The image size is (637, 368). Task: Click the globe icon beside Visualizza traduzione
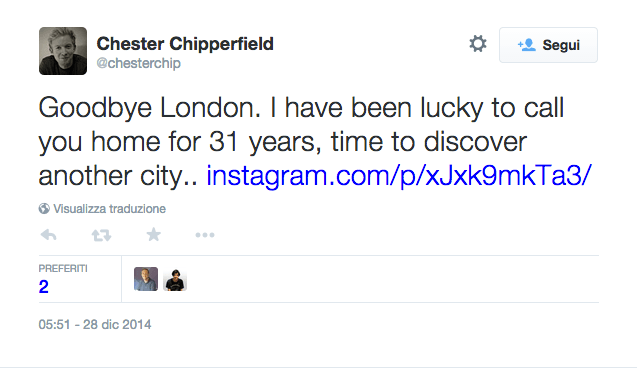[44, 209]
